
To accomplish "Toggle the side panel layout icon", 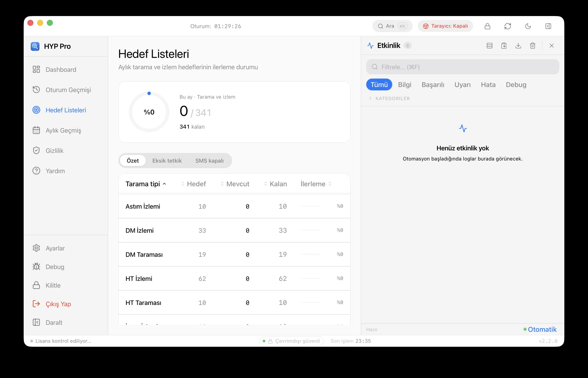I will 548,26.
